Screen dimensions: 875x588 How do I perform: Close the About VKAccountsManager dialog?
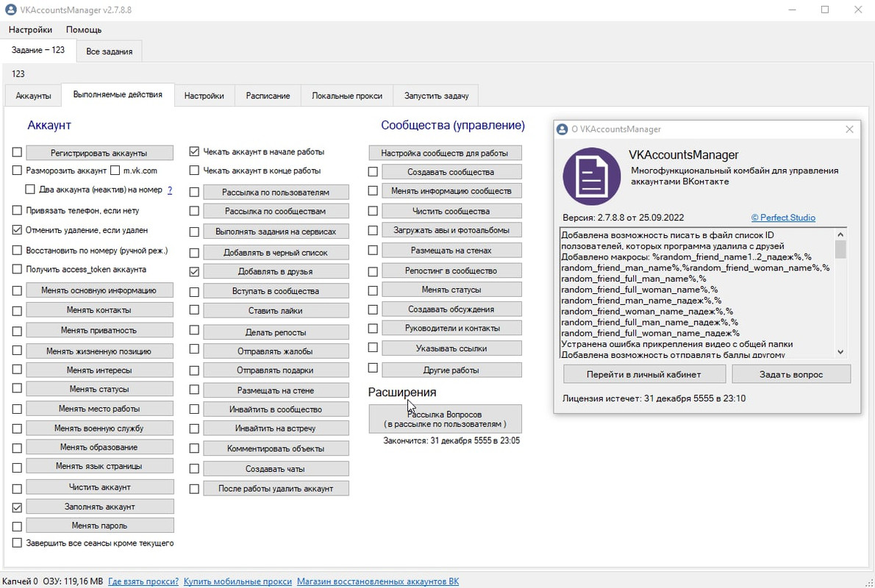tap(849, 129)
